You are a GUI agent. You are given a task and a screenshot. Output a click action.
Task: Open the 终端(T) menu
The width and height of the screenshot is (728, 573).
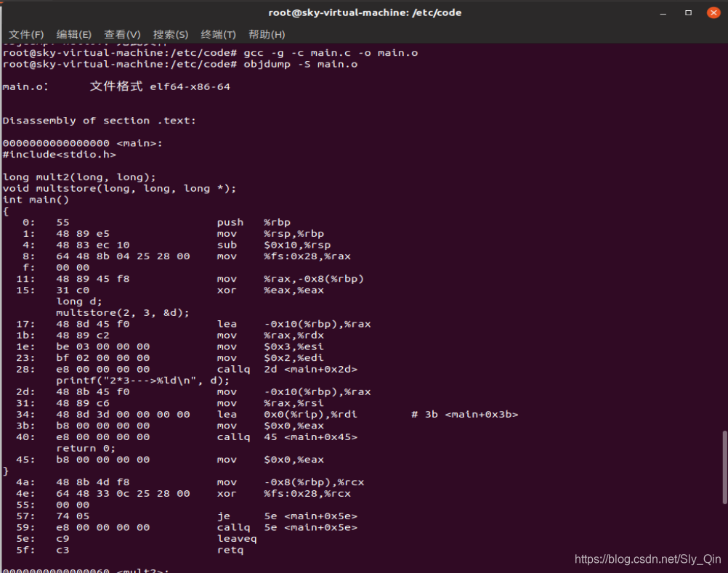(x=218, y=34)
